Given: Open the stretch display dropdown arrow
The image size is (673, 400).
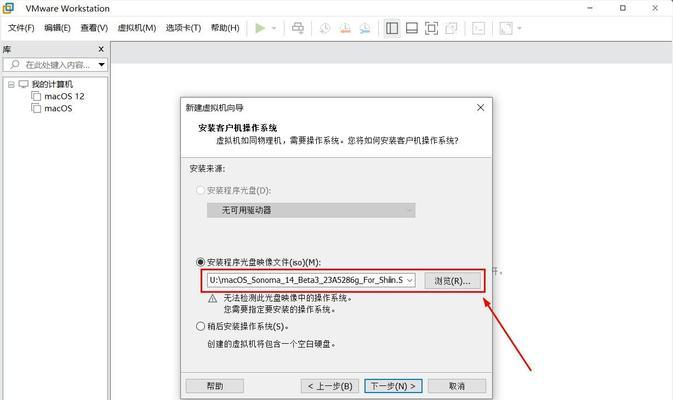Looking at the screenshot, I should tap(519, 28).
